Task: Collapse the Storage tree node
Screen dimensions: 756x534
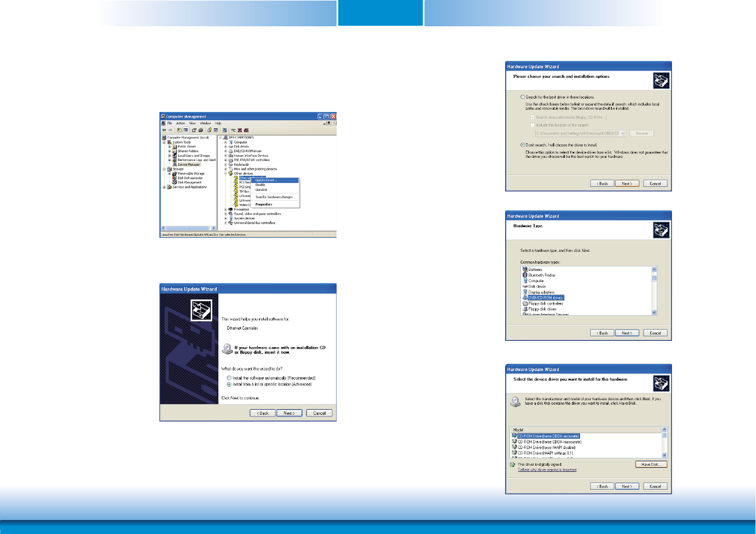Action: tap(164, 169)
